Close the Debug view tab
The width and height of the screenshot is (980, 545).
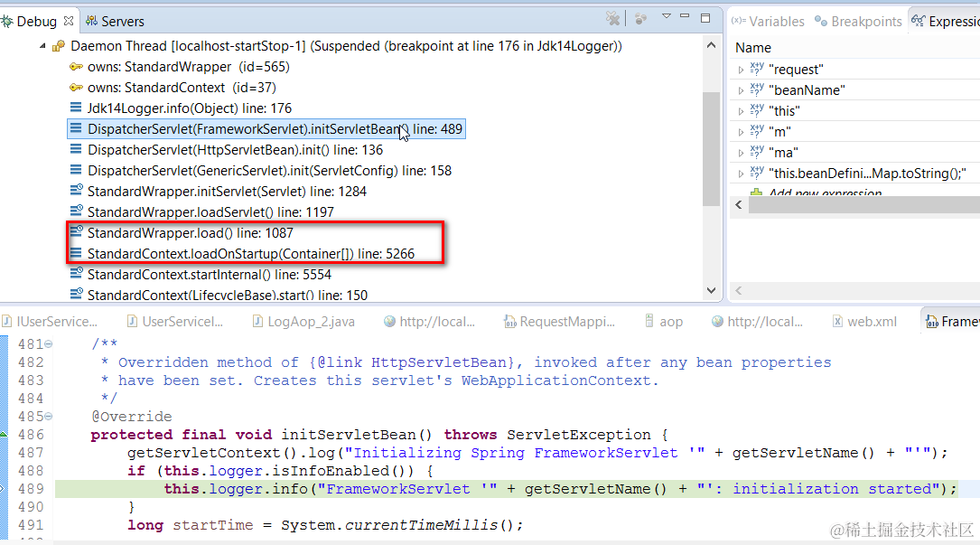(x=69, y=21)
